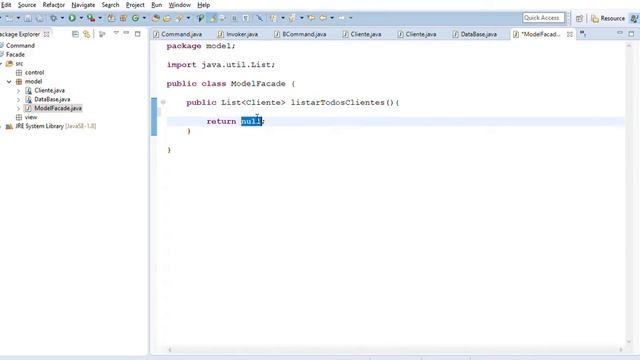
Task: Show list of hidden editor tabs
Action: (583, 34)
